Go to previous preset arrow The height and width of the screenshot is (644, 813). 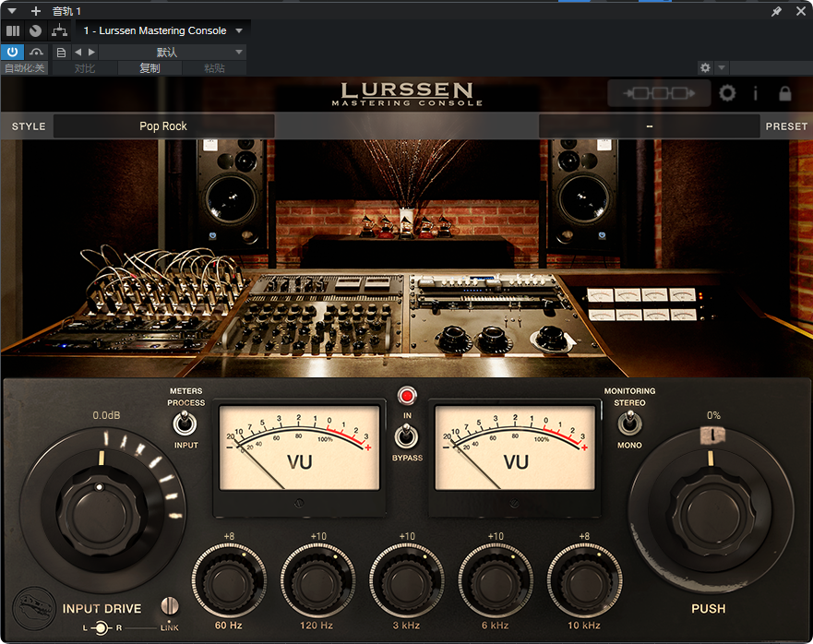point(78,52)
